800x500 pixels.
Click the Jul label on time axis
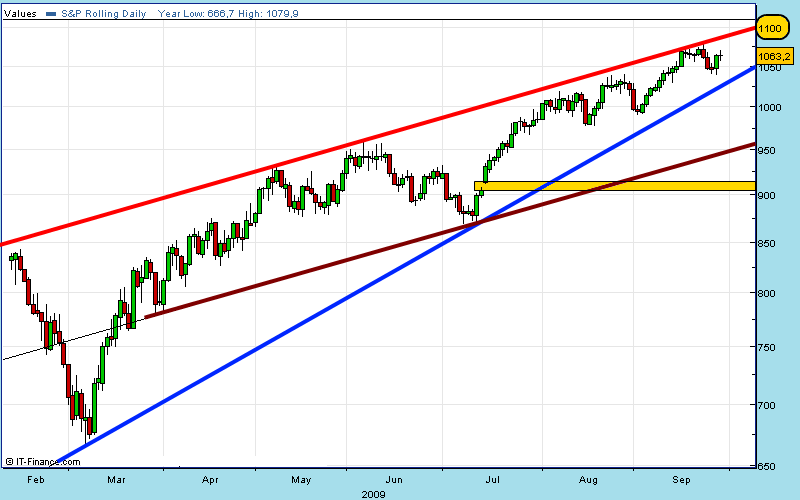(x=494, y=480)
